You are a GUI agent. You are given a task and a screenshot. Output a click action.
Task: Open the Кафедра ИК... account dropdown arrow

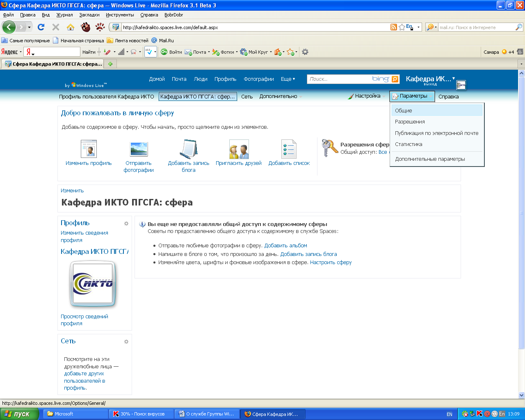(x=453, y=78)
